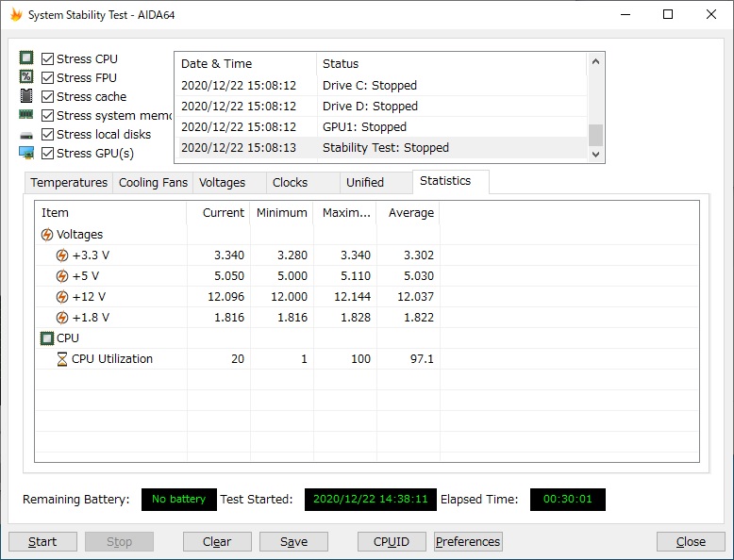Click the monitor icon beside Stress GPU(s)
The image size is (734, 560).
(x=26, y=153)
